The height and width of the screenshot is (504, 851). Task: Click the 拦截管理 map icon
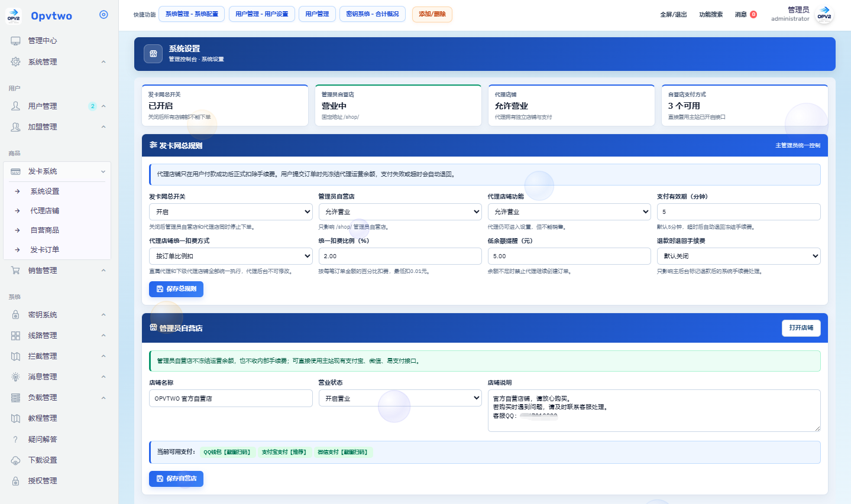(x=15, y=356)
